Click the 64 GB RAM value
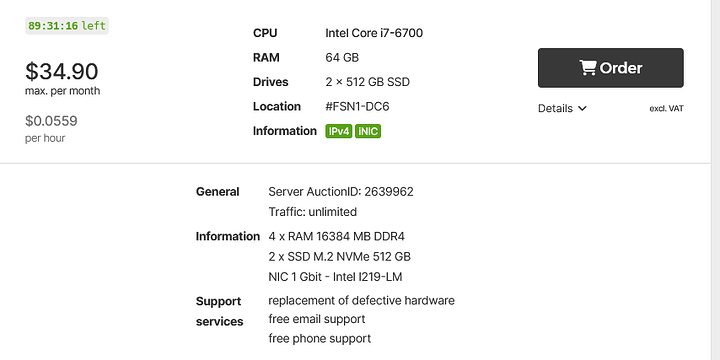720x360 pixels. (x=342, y=58)
